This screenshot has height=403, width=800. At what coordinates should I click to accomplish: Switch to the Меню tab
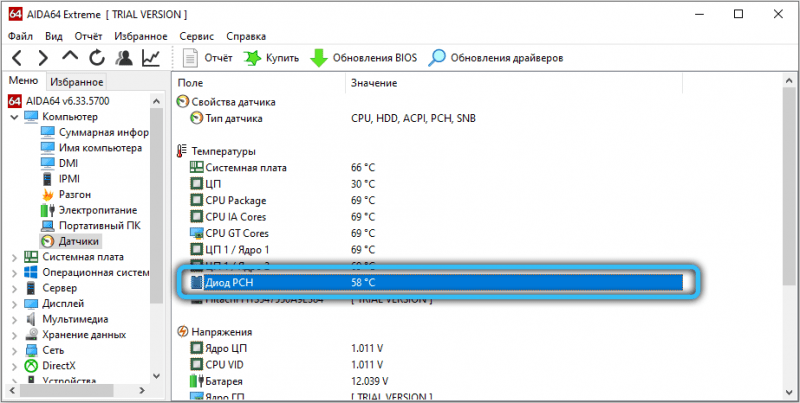(x=23, y=81)
